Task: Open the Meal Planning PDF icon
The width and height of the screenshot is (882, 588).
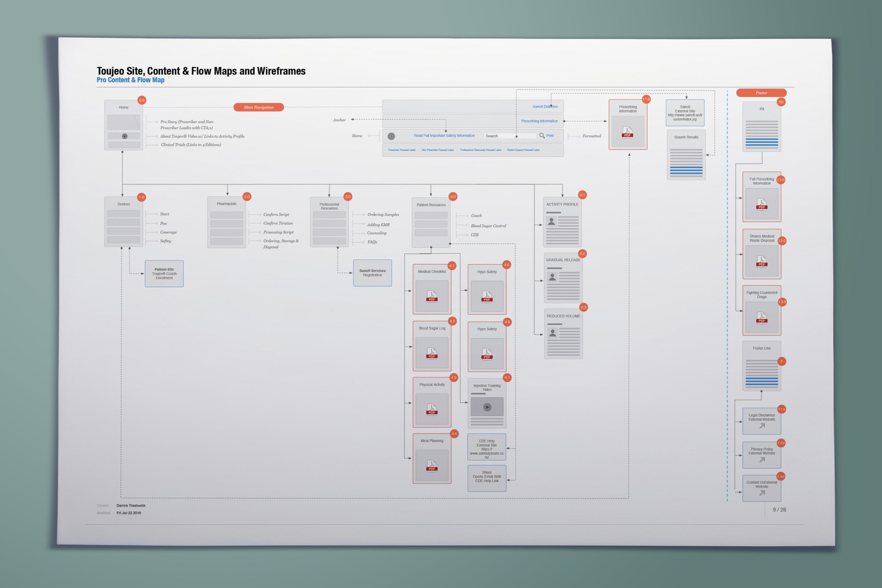Action: [432, 465]
